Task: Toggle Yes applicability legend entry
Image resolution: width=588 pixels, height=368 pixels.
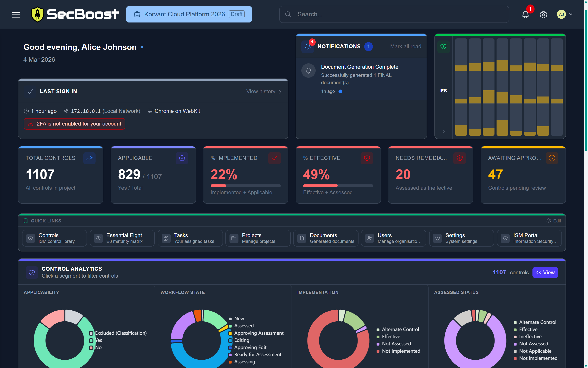Action: click(x=96, y=340)
